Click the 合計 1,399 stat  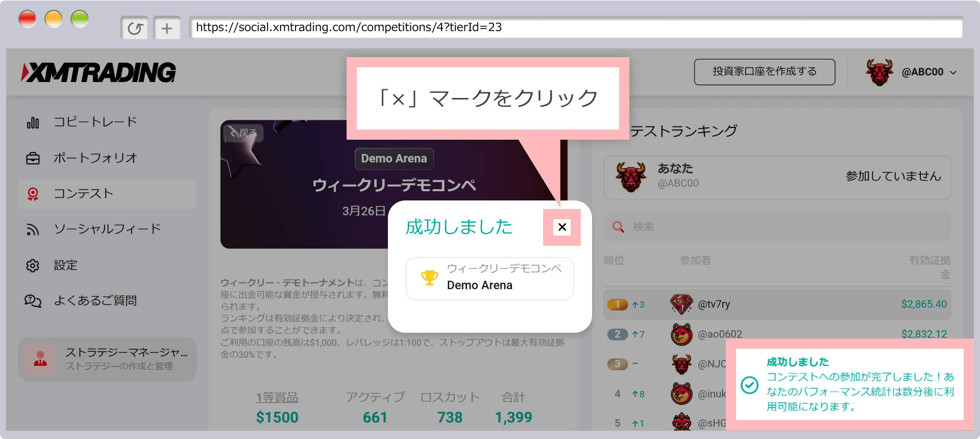coord(513,408)
